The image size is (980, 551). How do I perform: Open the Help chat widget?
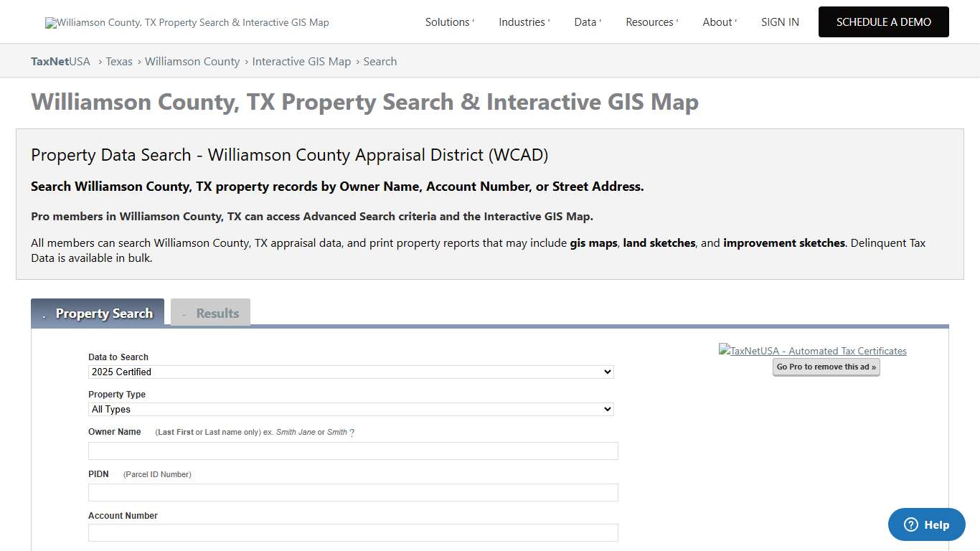(926, 524)
